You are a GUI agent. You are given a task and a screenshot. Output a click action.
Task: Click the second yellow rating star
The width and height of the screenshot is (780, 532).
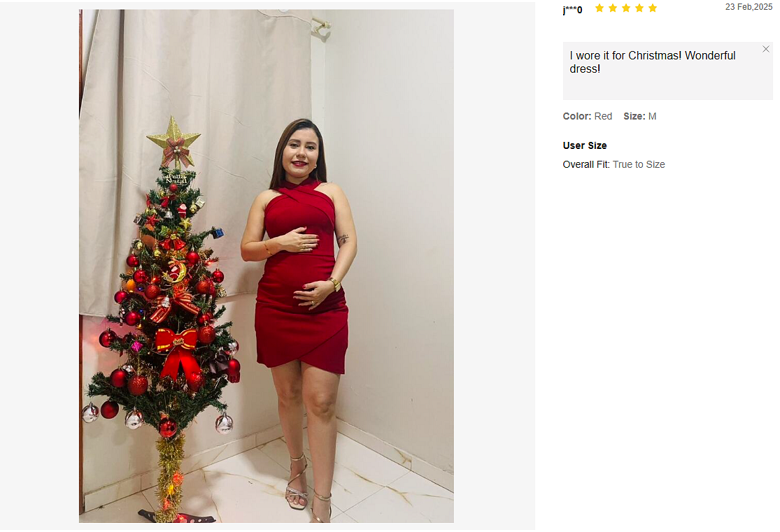(x=613, y=8)
